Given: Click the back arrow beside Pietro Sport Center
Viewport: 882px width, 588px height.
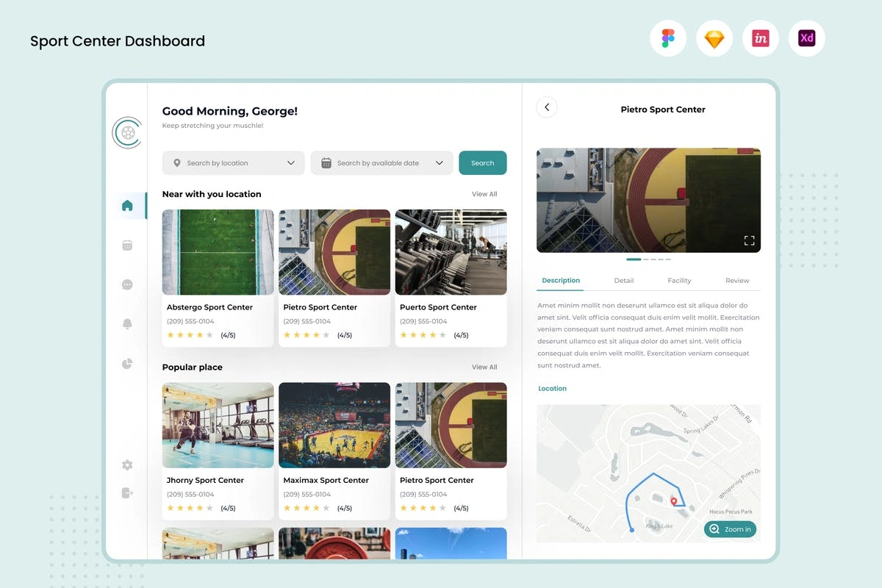Looking at the screenshot, I should pos(547,107).
